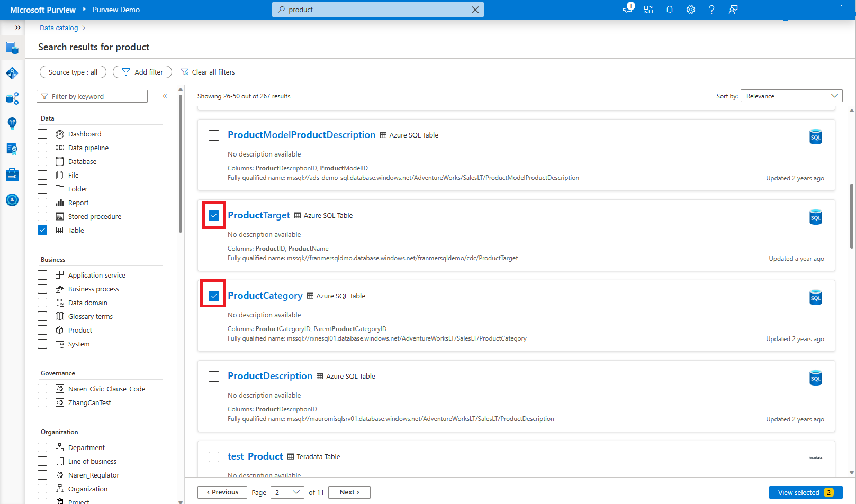The height and width of the screenshot is (504, 856).
Task: Click the product search field
Action: click(x=378, y=10)
